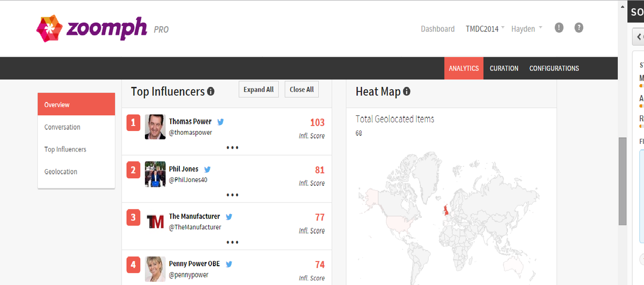Click the Close All button
644x285 pixels.
tap(302, 90)
